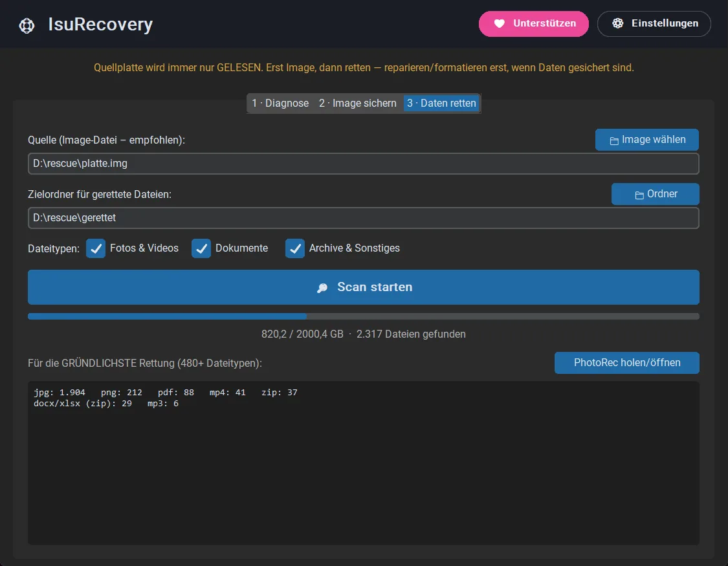728x566 pixels.
Task: Click the scan progress bar
Action: [364, 316]
